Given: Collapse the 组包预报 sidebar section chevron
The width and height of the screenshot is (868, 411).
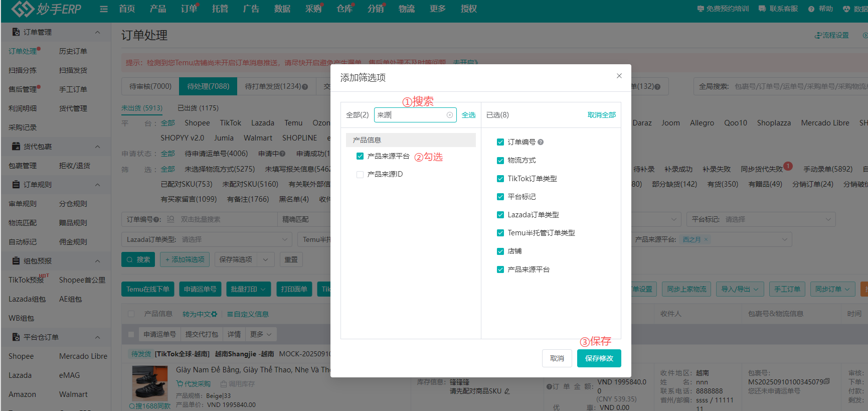Looking at the screenshot, I should pyautogui.click(x=98, y=261).
